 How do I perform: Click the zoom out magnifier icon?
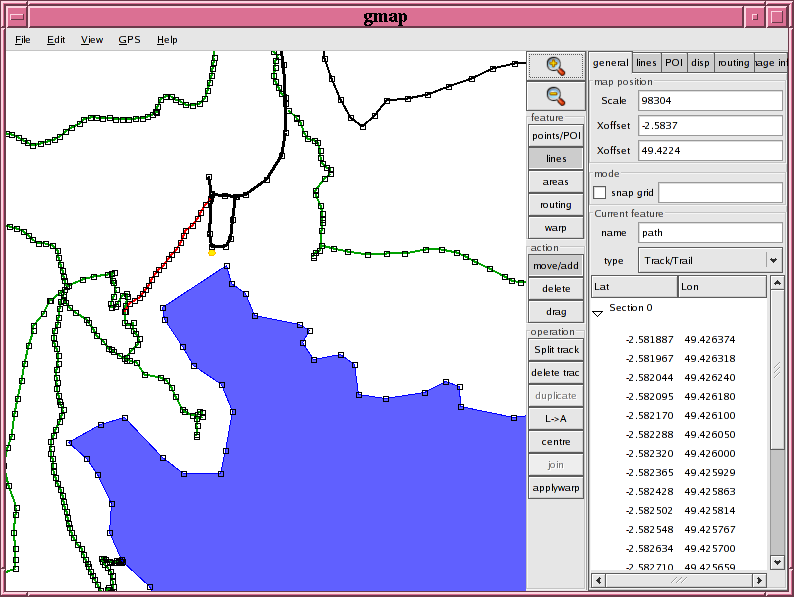tap(555, 96)
